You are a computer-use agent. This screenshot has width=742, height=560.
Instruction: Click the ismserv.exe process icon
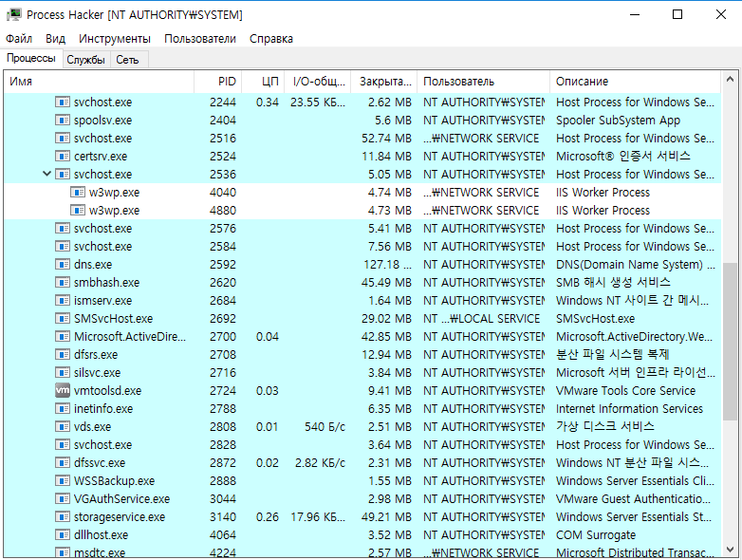63,301
